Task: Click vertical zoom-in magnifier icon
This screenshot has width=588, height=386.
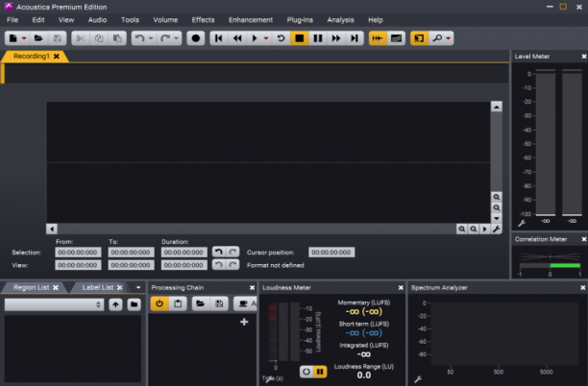Action: point(497,197)
